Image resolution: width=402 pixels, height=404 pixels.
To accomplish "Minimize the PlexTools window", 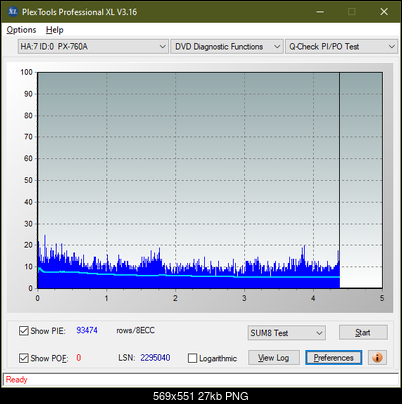I will point(320,12).
